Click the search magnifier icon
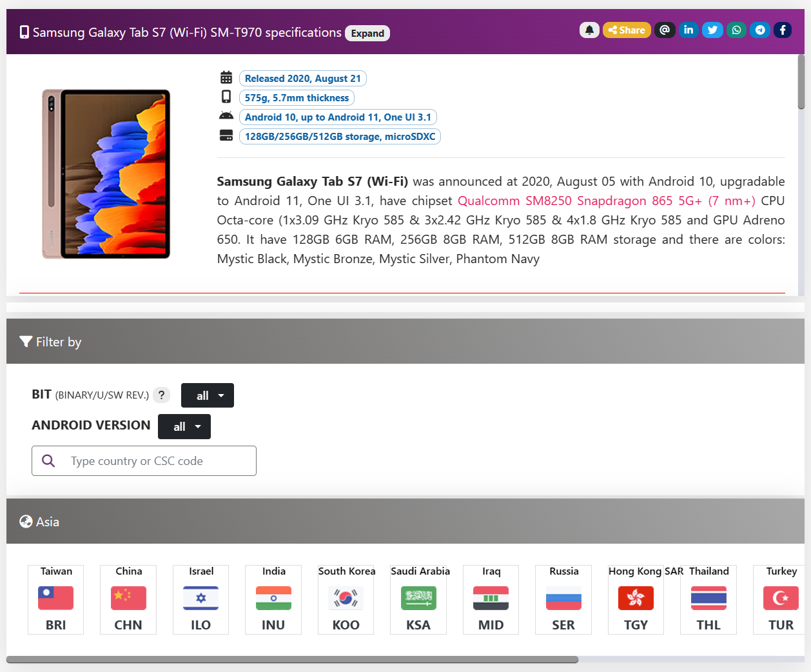Image resolution: width=811 pixels, height=672 pixels. click(48, 460)
